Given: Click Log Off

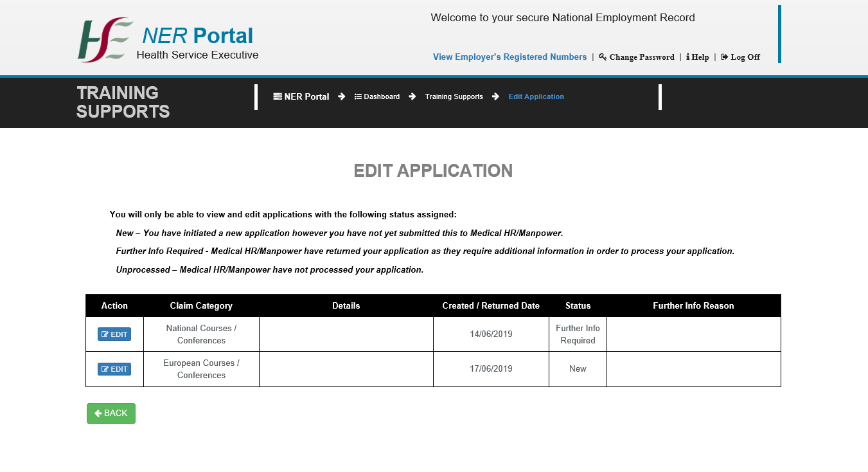Looking at the screenshot, I should [x=745, y=57].
